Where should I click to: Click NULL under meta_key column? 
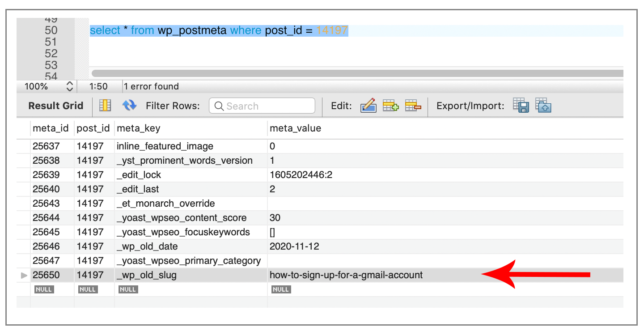pos(128,289)
